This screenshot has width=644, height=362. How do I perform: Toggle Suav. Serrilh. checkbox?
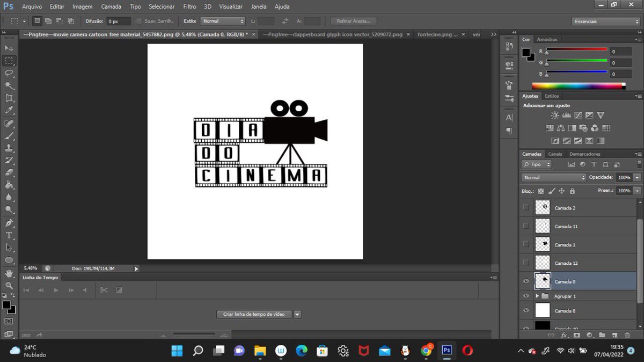pyautogui.click(x=140, y=21)
